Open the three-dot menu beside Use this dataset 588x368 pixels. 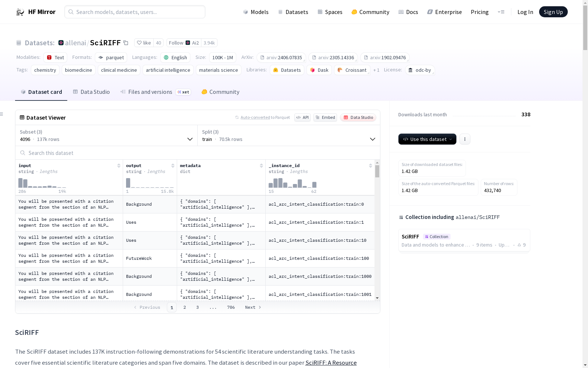(x=465, y=139)
